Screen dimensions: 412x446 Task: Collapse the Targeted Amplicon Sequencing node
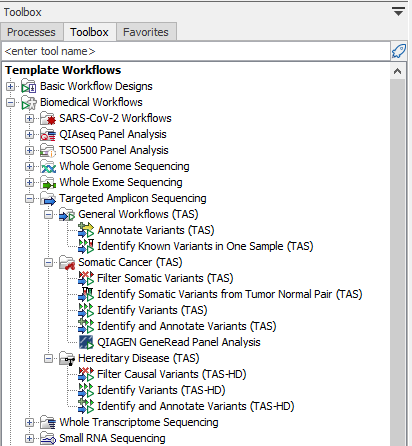pos(29,198)
